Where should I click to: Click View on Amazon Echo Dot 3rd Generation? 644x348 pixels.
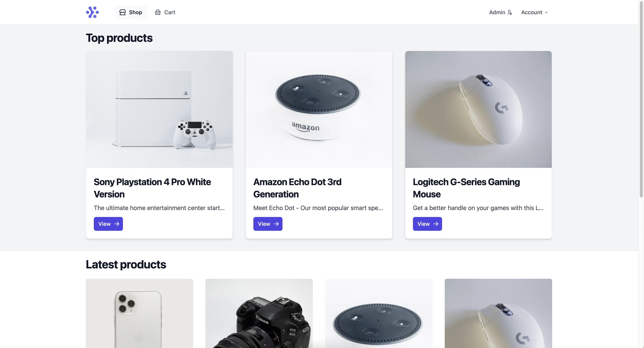point(268,224)
